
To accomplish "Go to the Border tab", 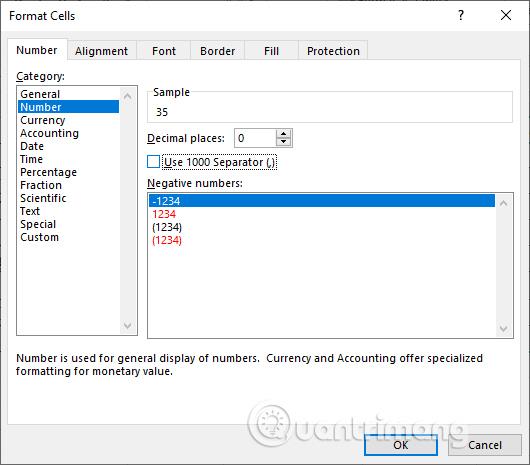I will pos(217,51).
